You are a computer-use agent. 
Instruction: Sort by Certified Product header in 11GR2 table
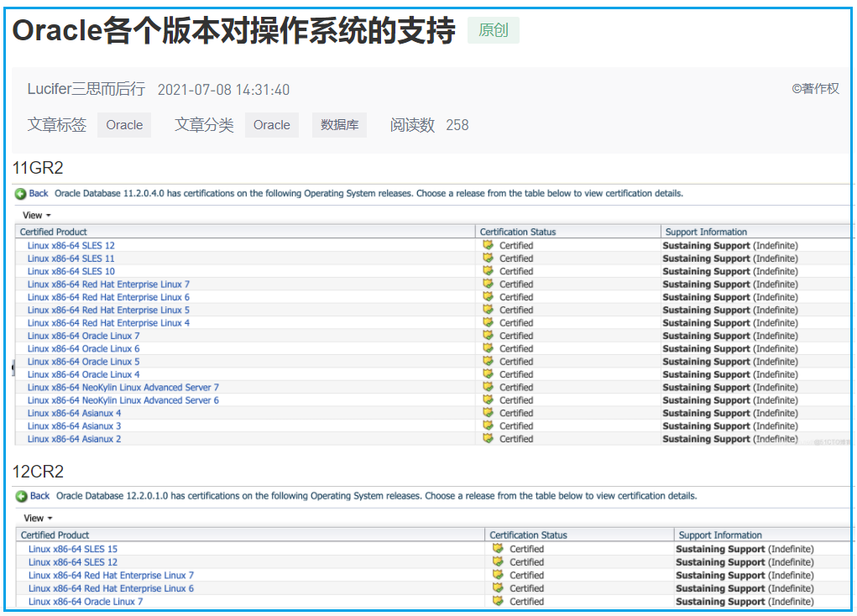pyautogui.click(x=245, y=232)
